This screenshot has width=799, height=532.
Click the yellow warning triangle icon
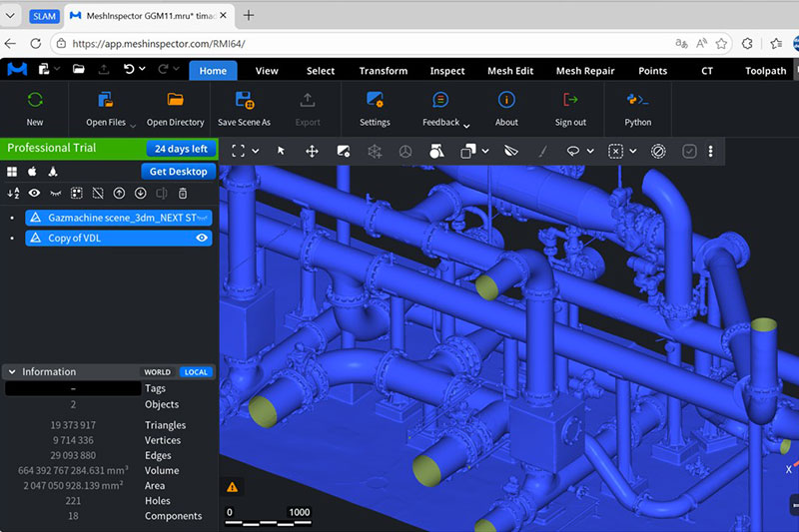coord(232,487)
